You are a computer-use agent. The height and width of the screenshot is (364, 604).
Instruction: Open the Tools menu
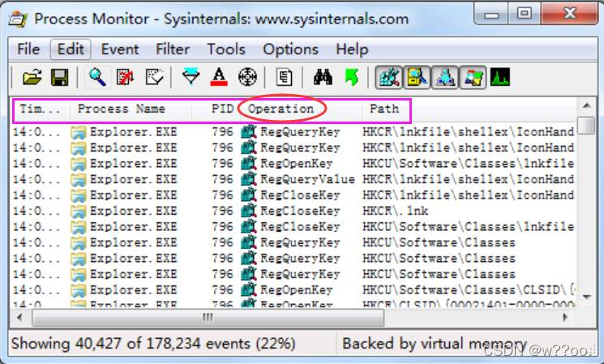226,49
